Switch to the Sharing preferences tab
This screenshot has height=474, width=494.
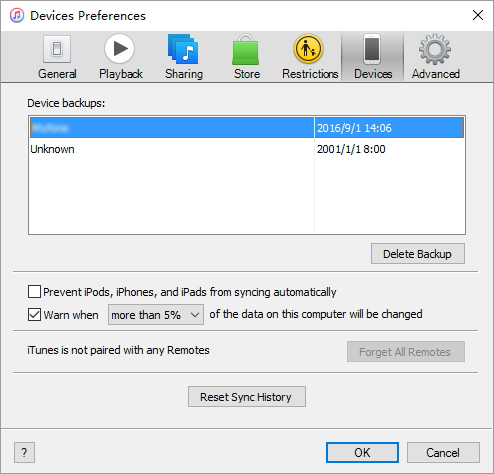pos(184,57)
